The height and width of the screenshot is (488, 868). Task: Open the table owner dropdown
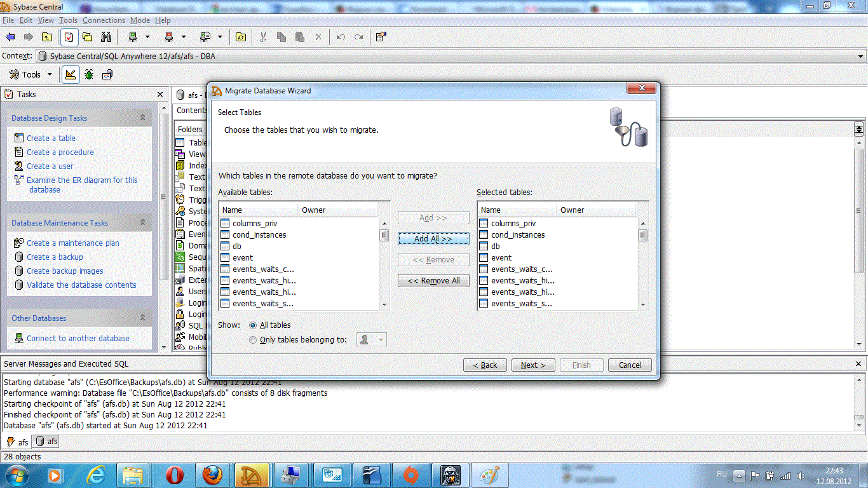372,340
